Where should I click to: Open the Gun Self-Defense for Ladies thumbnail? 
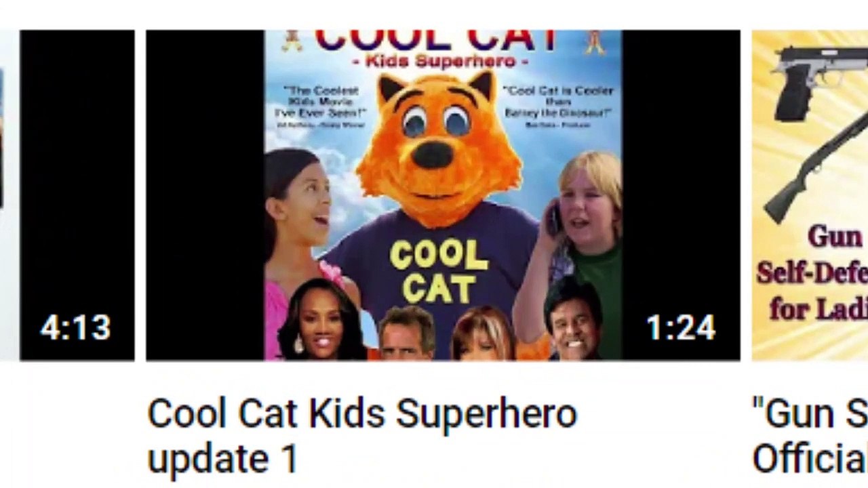[x=810, y=195]
